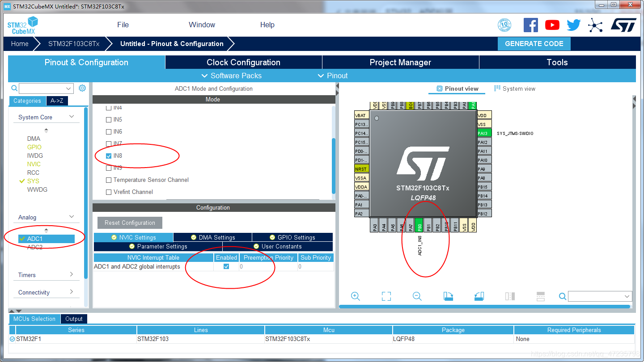Open the ST YouTube channel icon
Viewport: 644px width, 362px height.
coord(552,25)
